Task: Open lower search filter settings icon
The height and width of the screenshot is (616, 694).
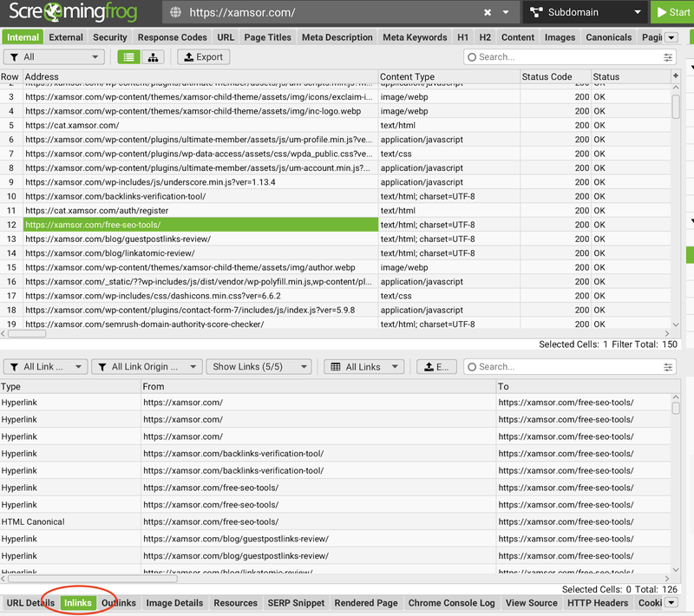Action: pos(668,367)
